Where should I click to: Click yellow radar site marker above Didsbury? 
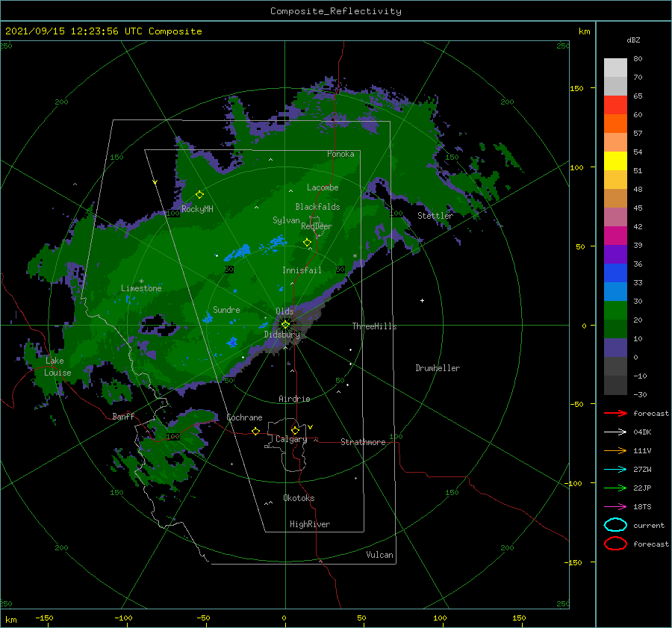pos(285,325)
